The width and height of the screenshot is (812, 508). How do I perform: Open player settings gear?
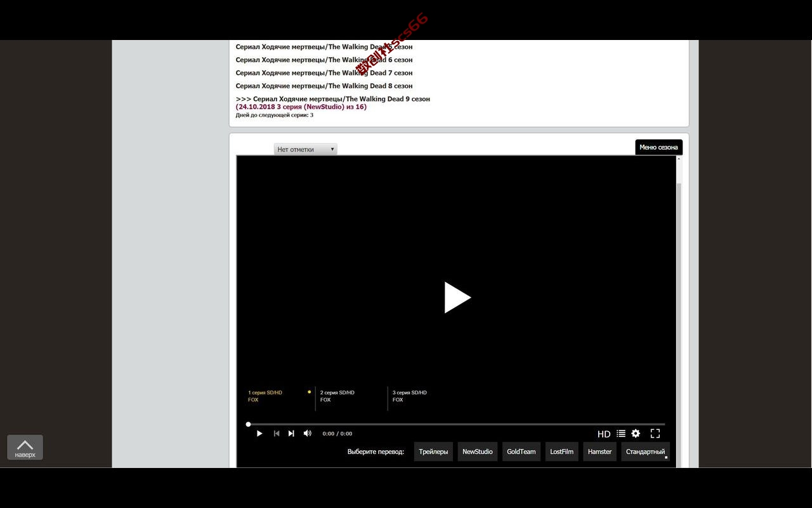pyautogui.click(x=636, y=433)
